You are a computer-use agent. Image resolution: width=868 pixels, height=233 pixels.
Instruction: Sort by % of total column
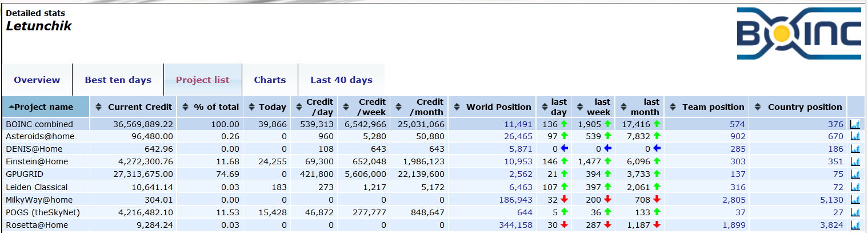(211, 107)
